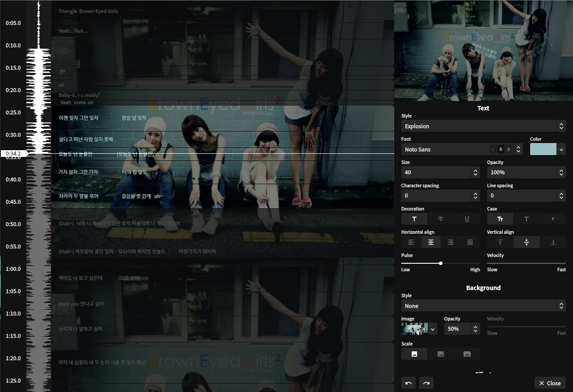Apply strikethrough text decoration

pos(441,219)
